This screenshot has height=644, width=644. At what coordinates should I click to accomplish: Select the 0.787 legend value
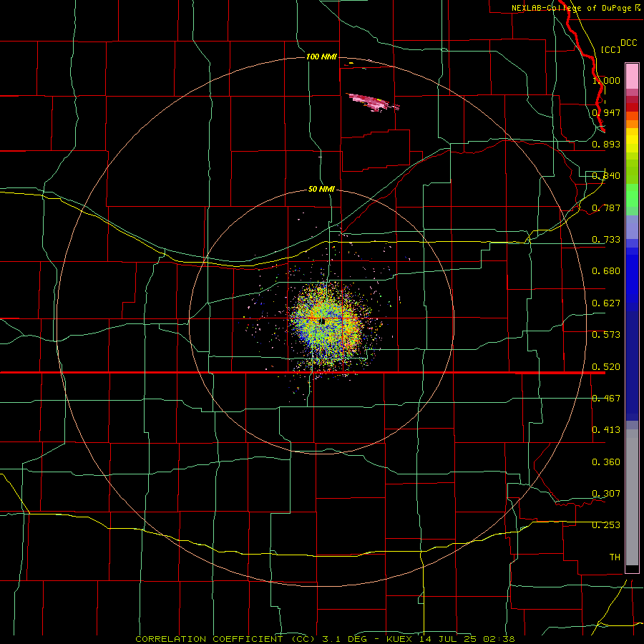[606, 208]
